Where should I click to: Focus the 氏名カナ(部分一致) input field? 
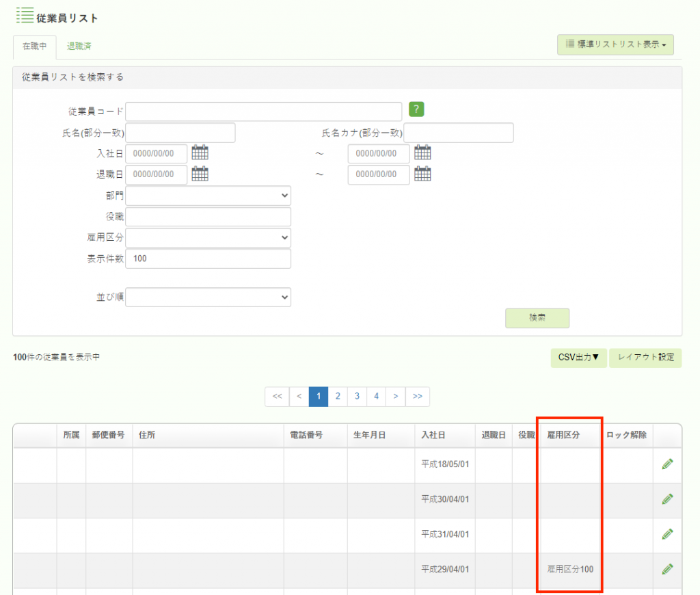[459, 133]
